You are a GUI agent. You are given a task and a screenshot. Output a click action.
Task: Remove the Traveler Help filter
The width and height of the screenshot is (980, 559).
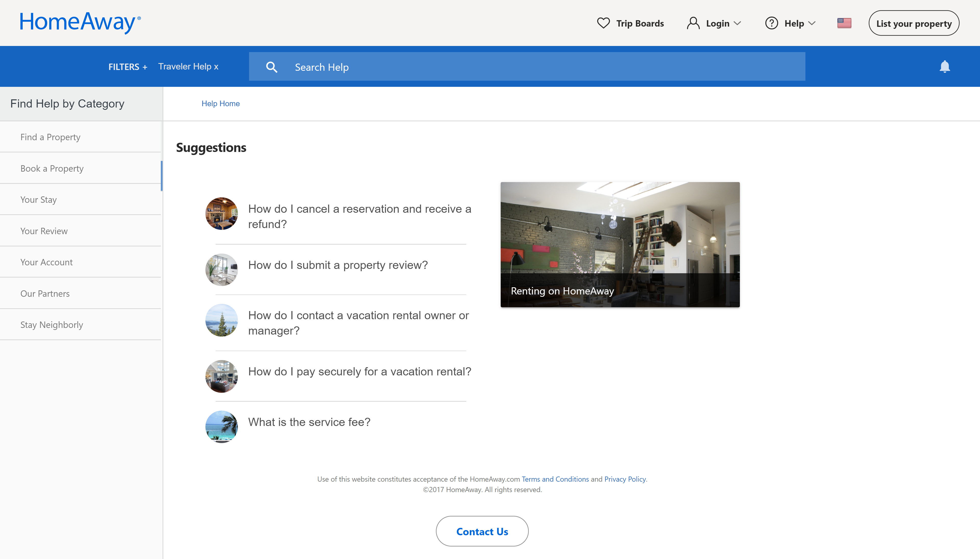pyautogui.click(x=188, y=66)
